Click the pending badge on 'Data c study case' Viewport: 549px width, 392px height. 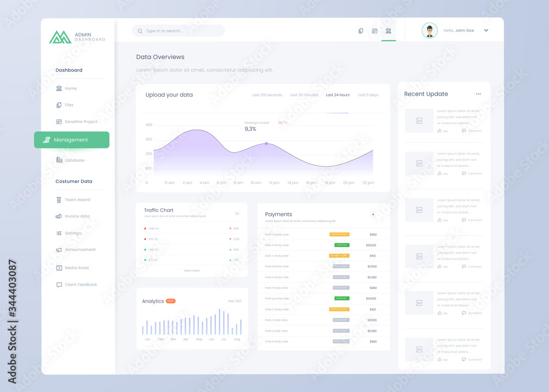coord(339,256)
